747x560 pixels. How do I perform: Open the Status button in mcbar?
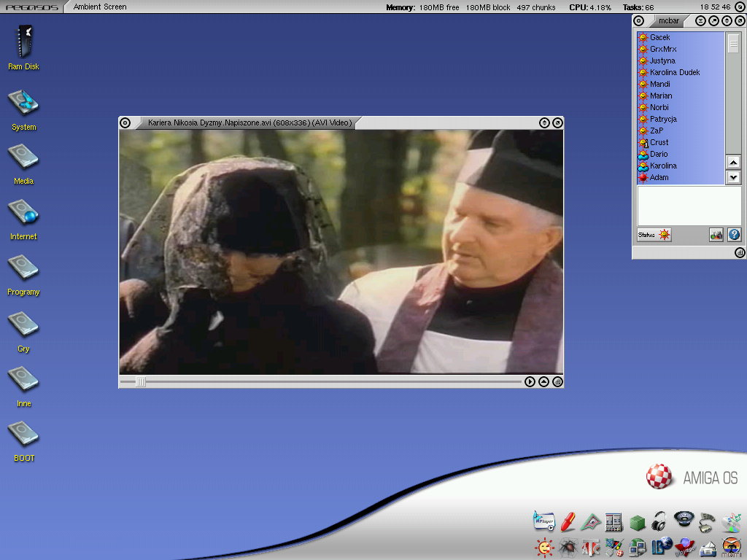[654, 235]
